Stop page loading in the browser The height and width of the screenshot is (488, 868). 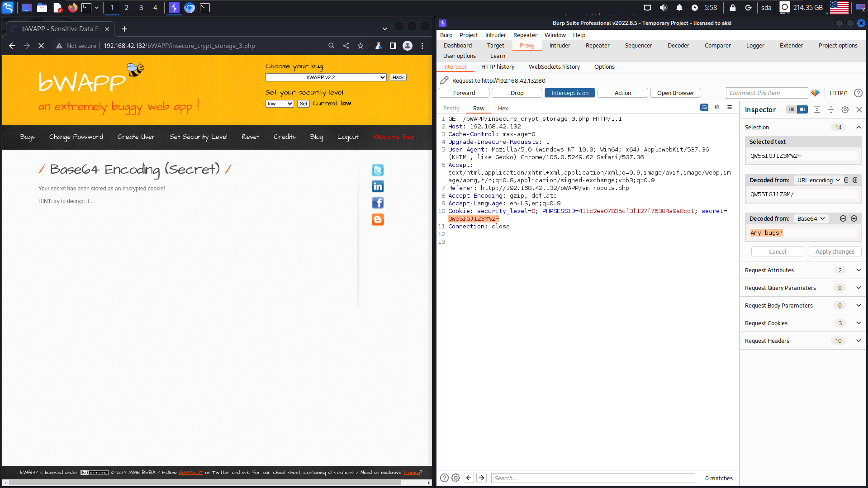tap(41, 46)
